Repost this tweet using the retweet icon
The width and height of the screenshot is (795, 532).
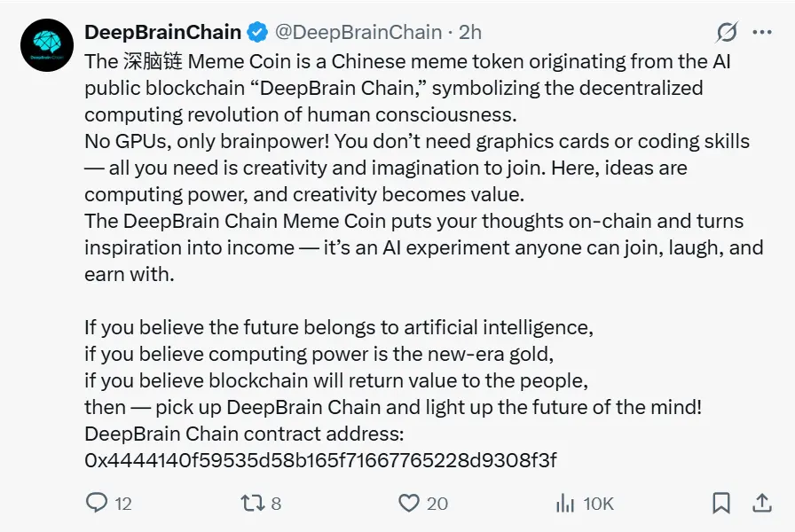click(252, 503)
